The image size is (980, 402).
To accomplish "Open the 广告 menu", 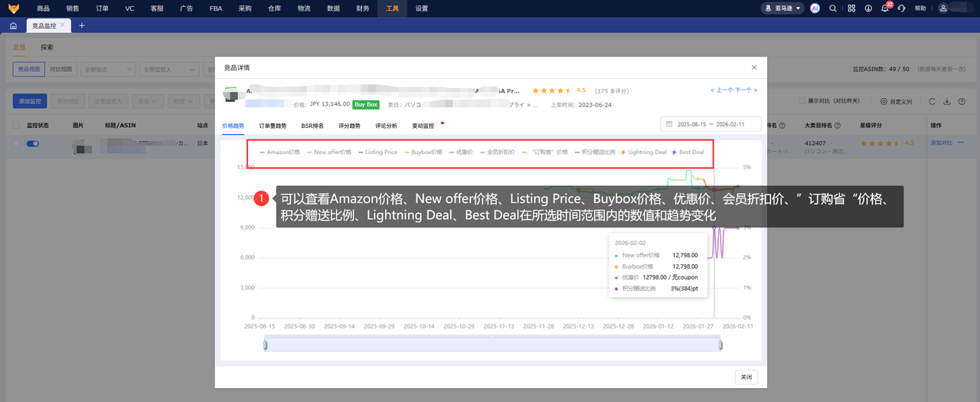I will click(186, 8).
